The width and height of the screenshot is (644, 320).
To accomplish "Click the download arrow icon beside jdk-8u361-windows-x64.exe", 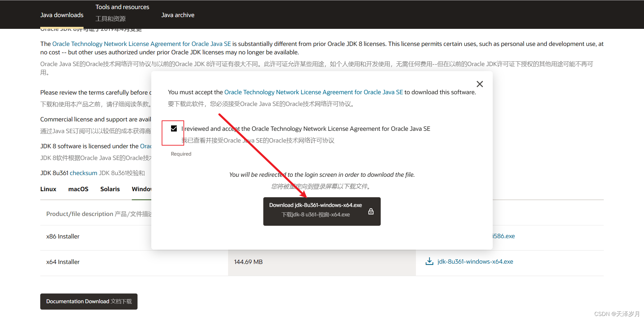I will [x=429, y=261].
